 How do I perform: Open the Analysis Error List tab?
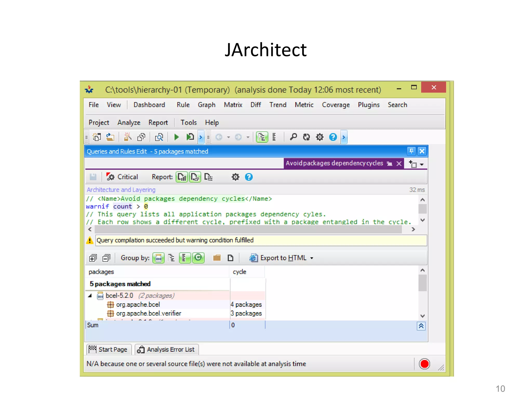tap(166, 349)
